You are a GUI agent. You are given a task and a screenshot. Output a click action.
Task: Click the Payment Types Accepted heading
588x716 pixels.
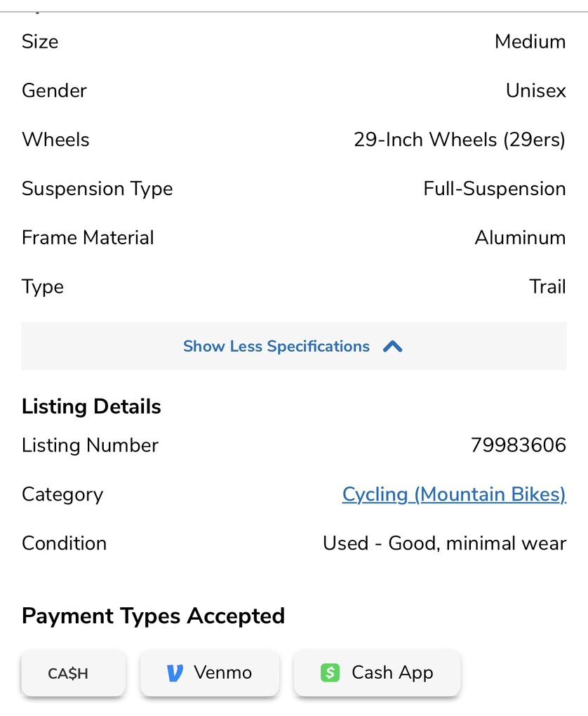coord(153,616)
